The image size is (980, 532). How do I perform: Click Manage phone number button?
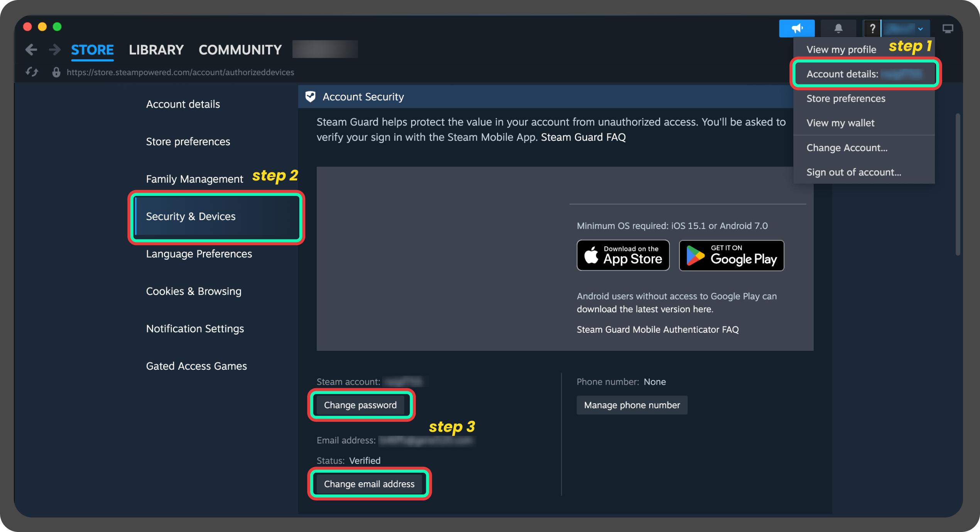pyautogui.click(x=632, y=405)
